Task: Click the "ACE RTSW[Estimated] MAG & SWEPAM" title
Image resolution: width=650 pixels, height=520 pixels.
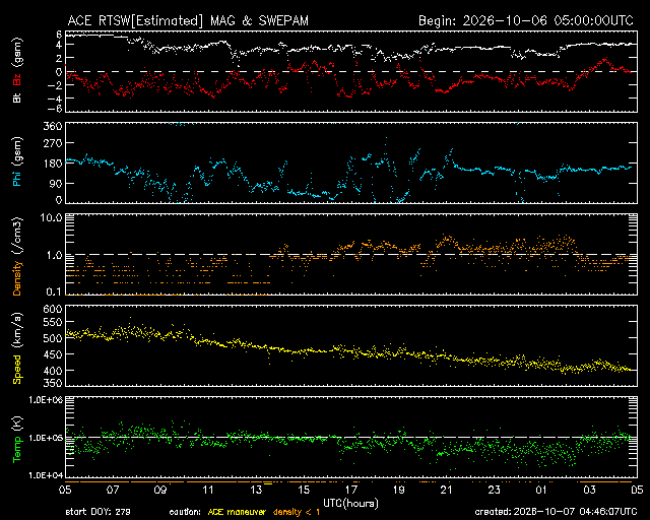Action: point(188,21)
